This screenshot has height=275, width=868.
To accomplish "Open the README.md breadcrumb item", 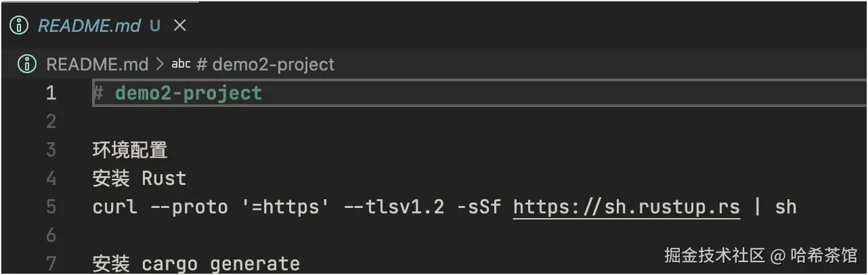I will (x=97, y=64).
